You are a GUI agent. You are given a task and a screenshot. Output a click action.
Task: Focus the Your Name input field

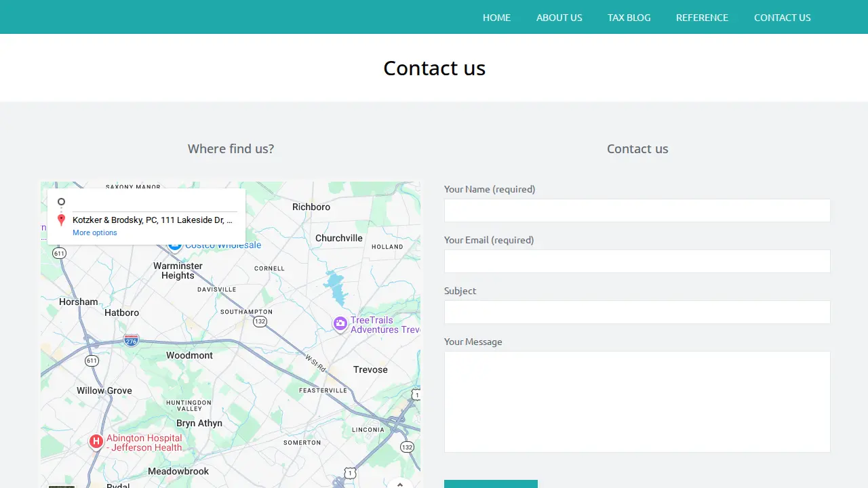(x=637, y=210)
